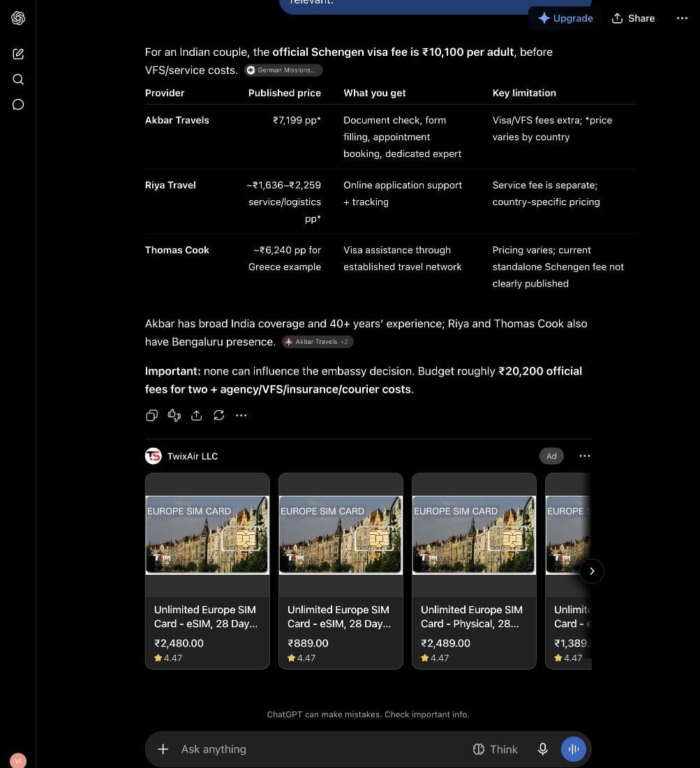
Task: Select the Key limitation column header
Action: (x=525, y=93)
